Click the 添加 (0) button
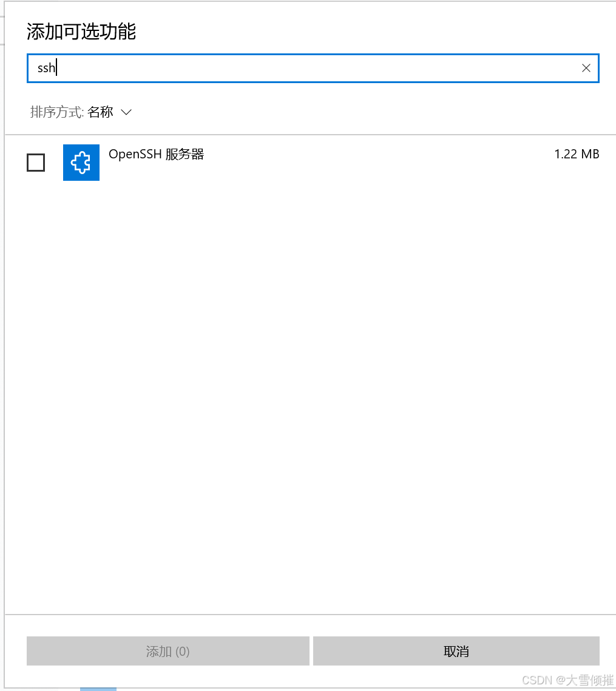Screen dimensions: 616x691 tap(168, 651)
